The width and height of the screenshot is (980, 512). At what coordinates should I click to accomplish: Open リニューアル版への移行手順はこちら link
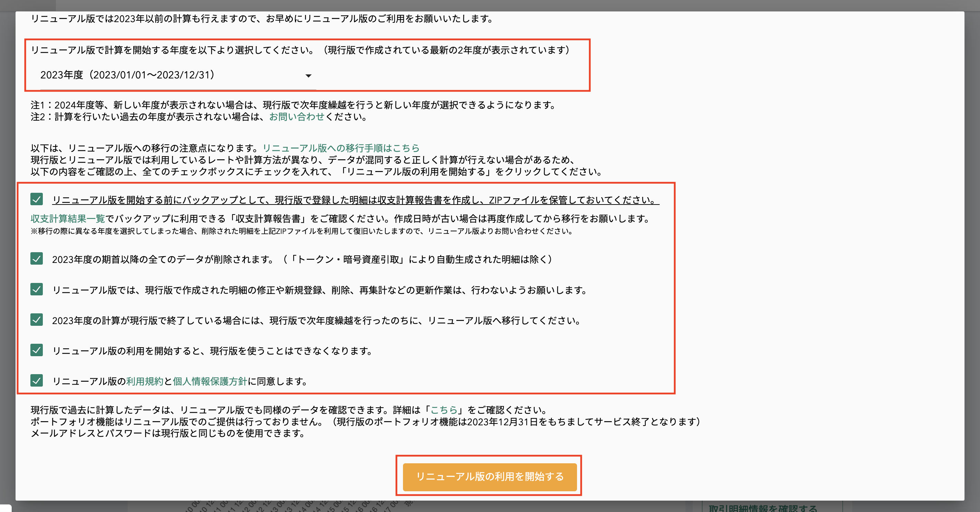click(x=341, y=148)
